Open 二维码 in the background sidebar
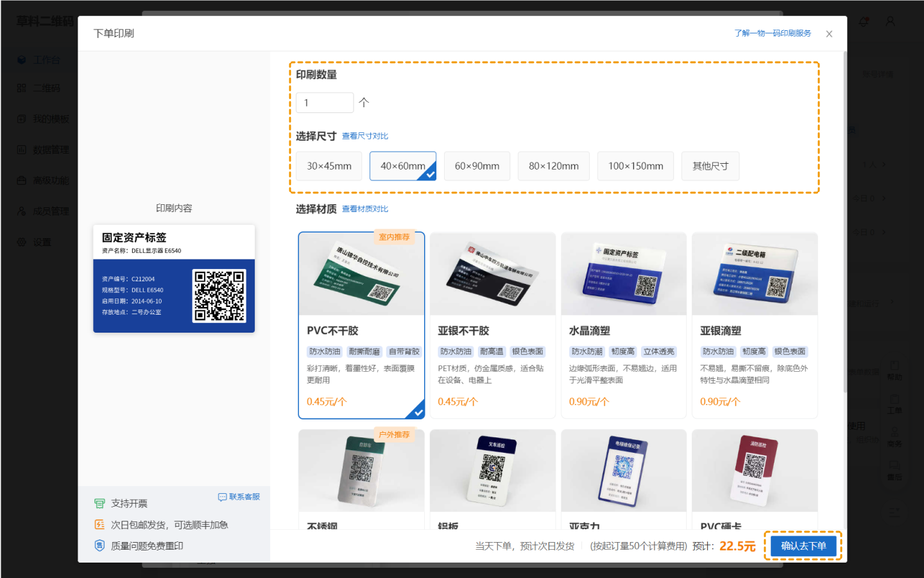This screenshot has width=924, height=578. point(38,88)
